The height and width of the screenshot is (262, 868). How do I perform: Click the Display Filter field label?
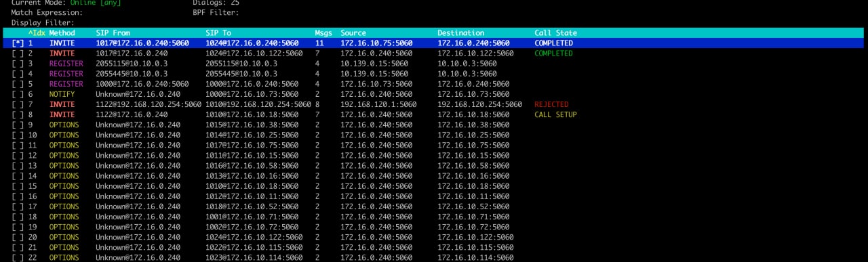coord(43,22)
